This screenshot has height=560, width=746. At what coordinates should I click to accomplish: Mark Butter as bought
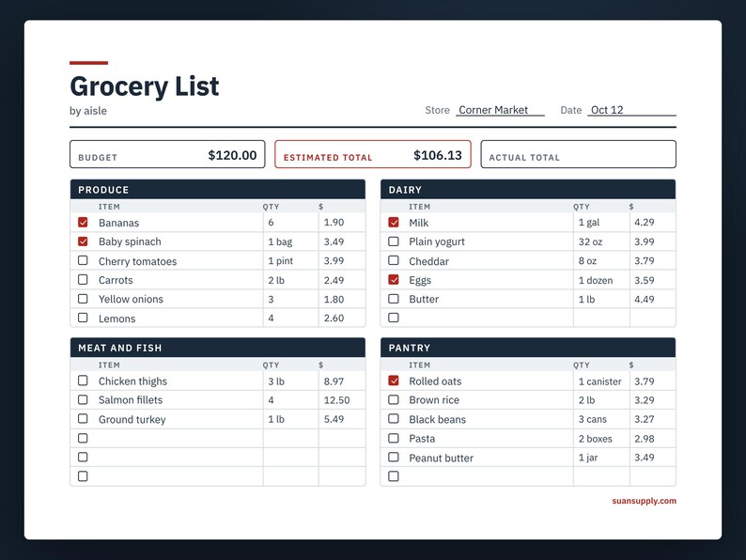394,298
